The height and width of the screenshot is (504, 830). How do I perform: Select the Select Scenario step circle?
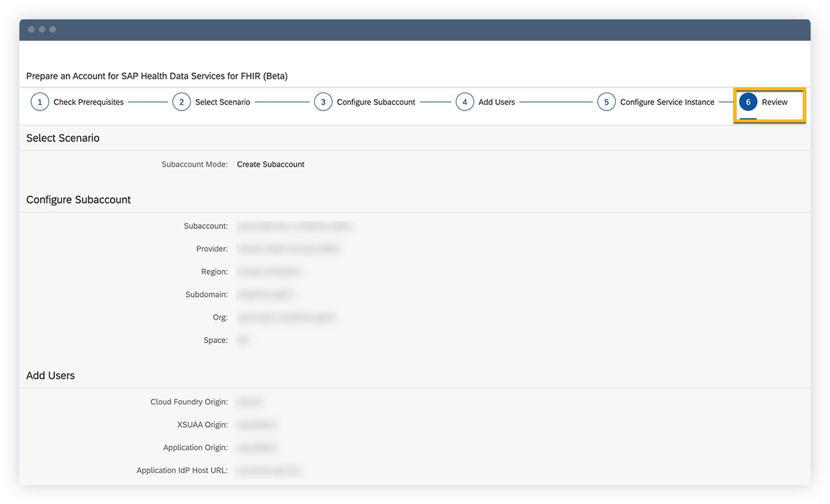[182, 101]
